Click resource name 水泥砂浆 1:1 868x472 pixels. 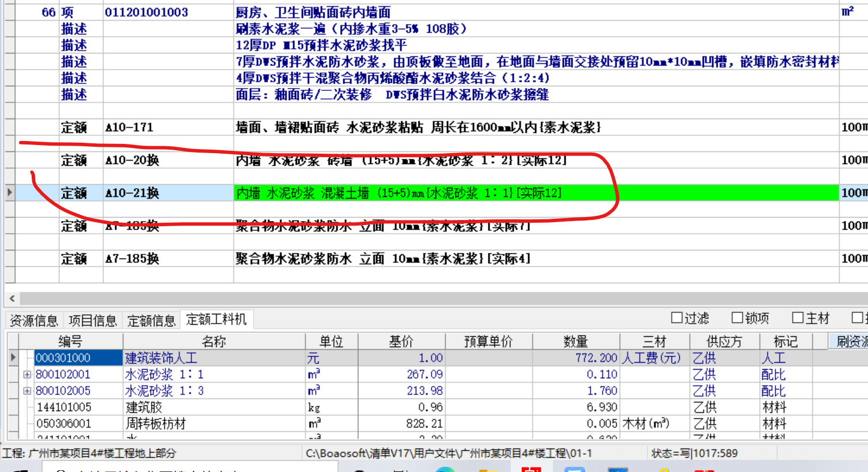[x=164, y=375]
